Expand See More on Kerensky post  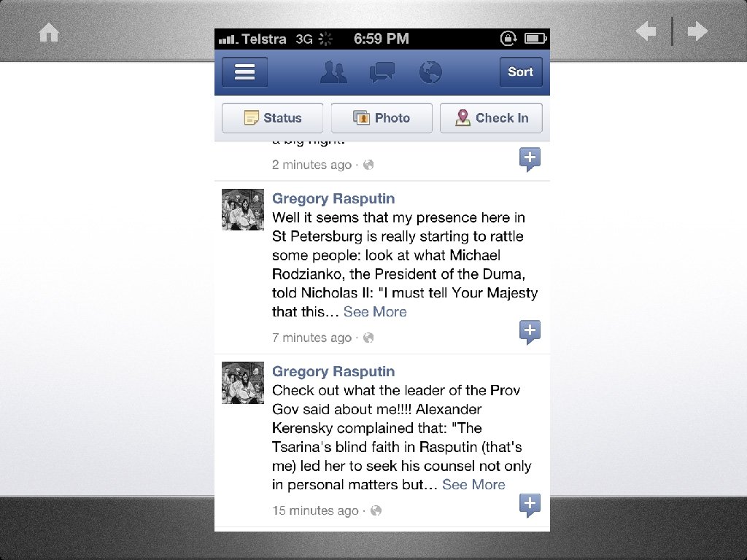coord(473,485)
